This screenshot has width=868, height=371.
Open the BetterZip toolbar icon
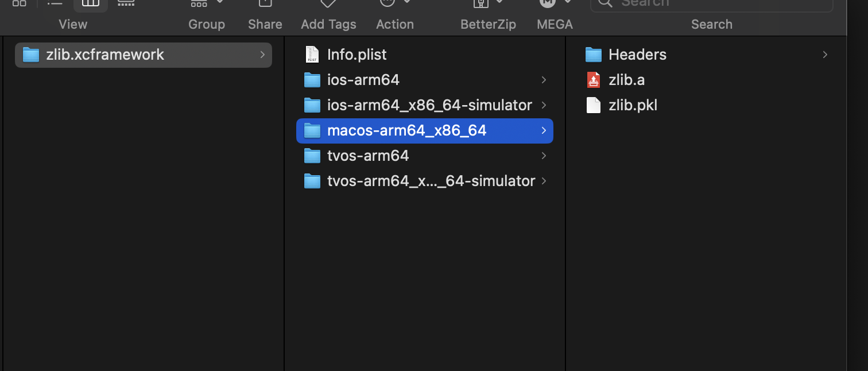tap(480, 3)
